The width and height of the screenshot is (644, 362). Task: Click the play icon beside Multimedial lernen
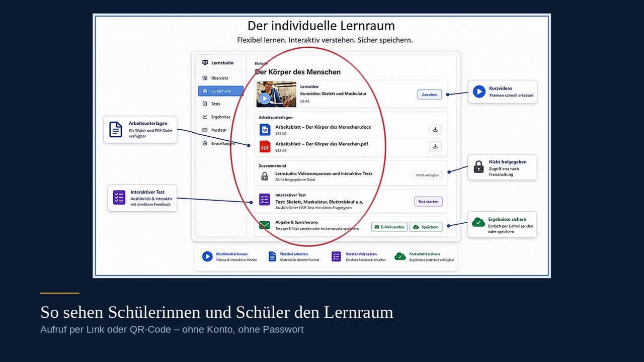(207, 256)
